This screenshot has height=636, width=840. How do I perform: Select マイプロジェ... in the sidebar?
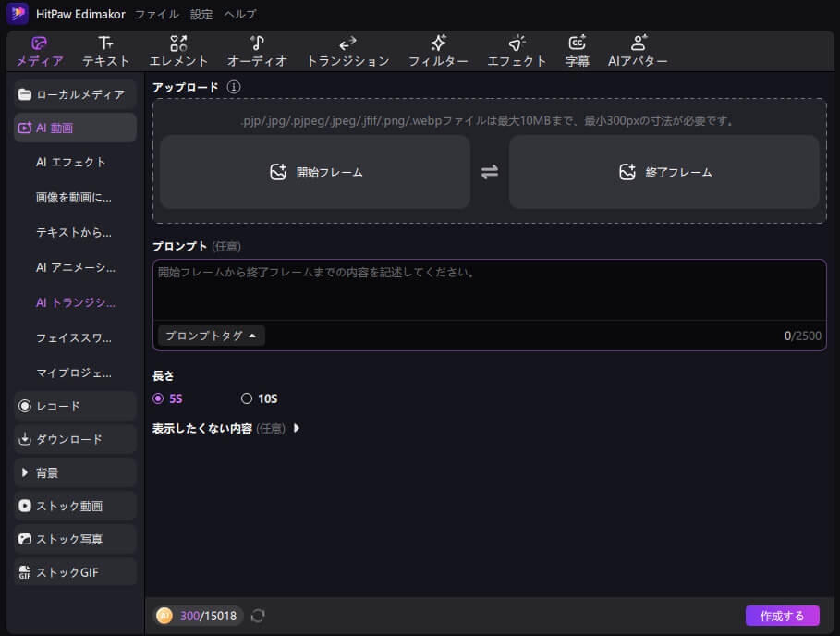(73, 373)
